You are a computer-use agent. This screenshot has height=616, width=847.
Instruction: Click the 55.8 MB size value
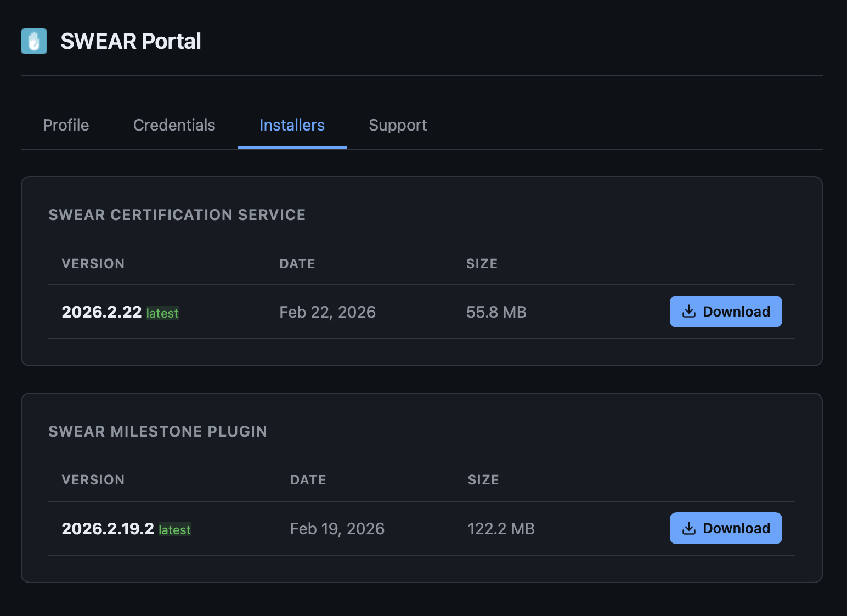point(496,312)
